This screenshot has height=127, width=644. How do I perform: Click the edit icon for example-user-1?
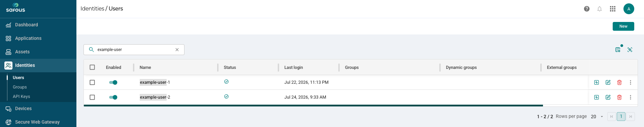[608, 82]
